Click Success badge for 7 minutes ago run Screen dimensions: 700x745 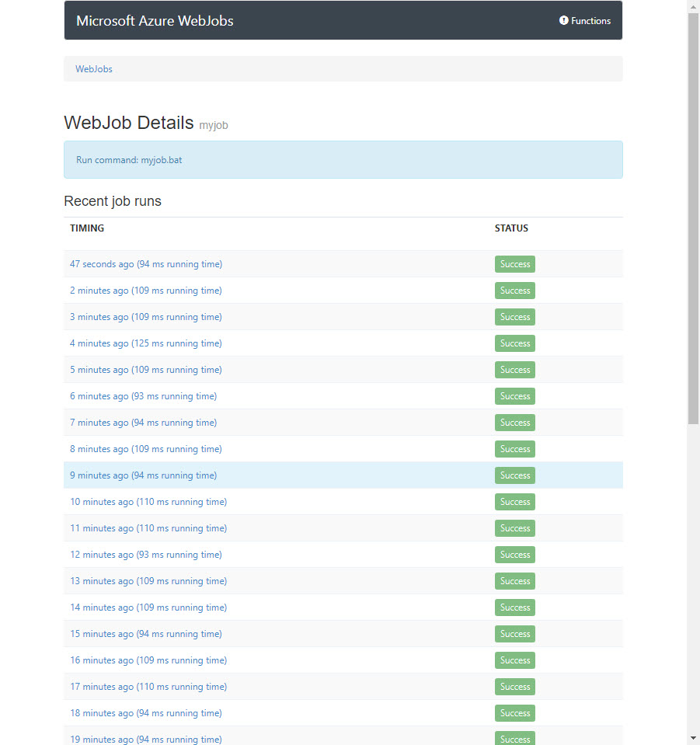514,423
